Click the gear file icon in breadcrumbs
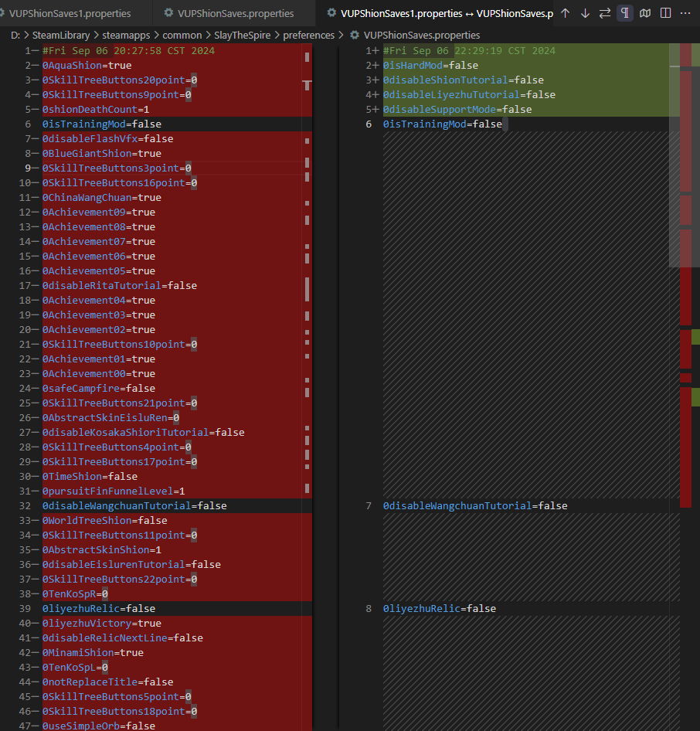 click(355, 35)
